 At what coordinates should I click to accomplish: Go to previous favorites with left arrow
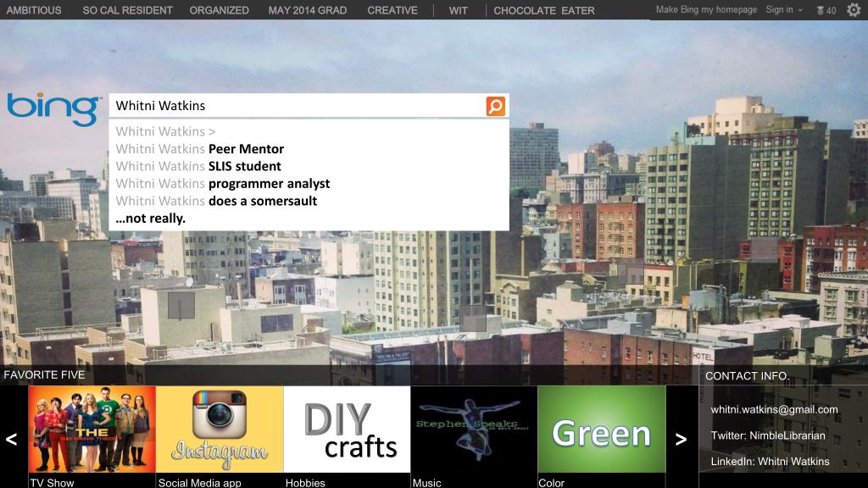(11, 440)
